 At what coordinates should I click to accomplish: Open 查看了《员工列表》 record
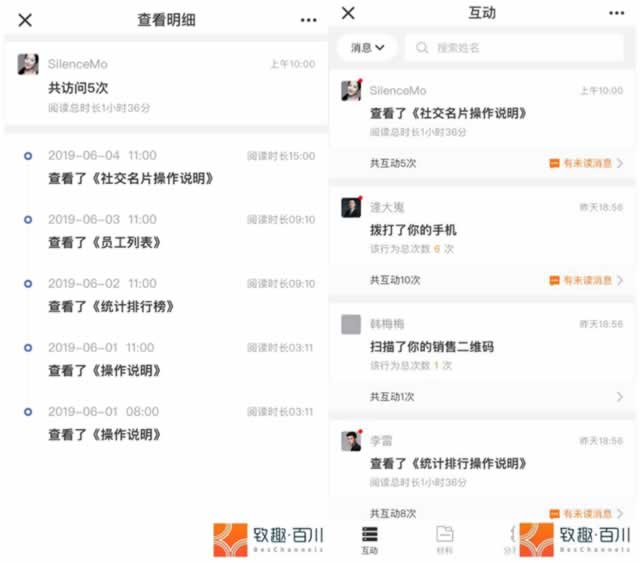(104, 243)
